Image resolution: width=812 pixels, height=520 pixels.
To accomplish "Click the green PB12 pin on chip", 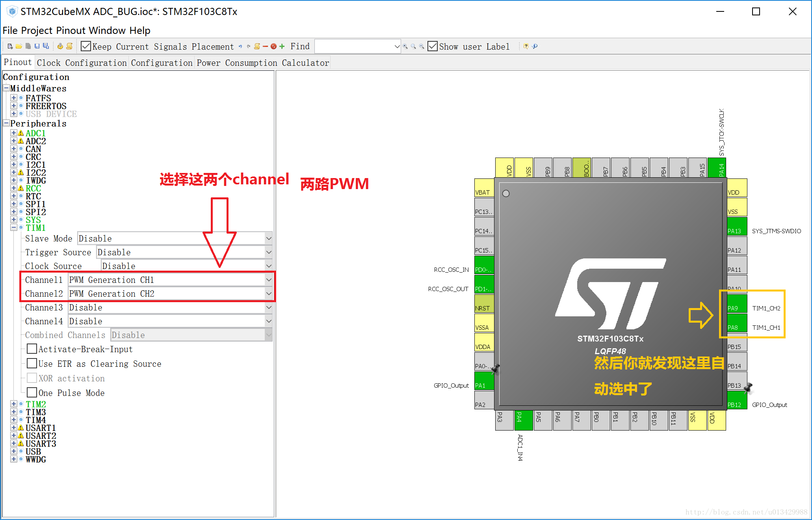I will coord(737,401).
